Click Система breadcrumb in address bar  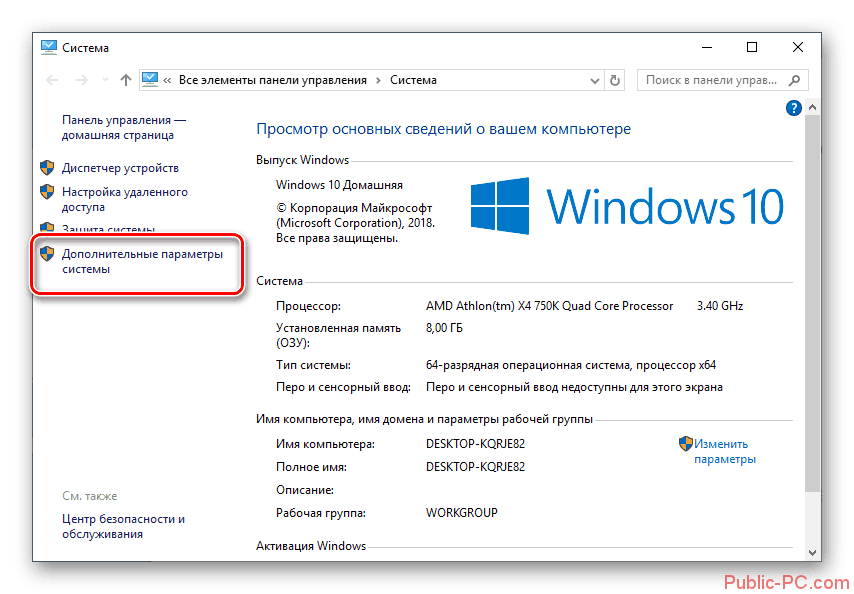(x=413, y=80)
